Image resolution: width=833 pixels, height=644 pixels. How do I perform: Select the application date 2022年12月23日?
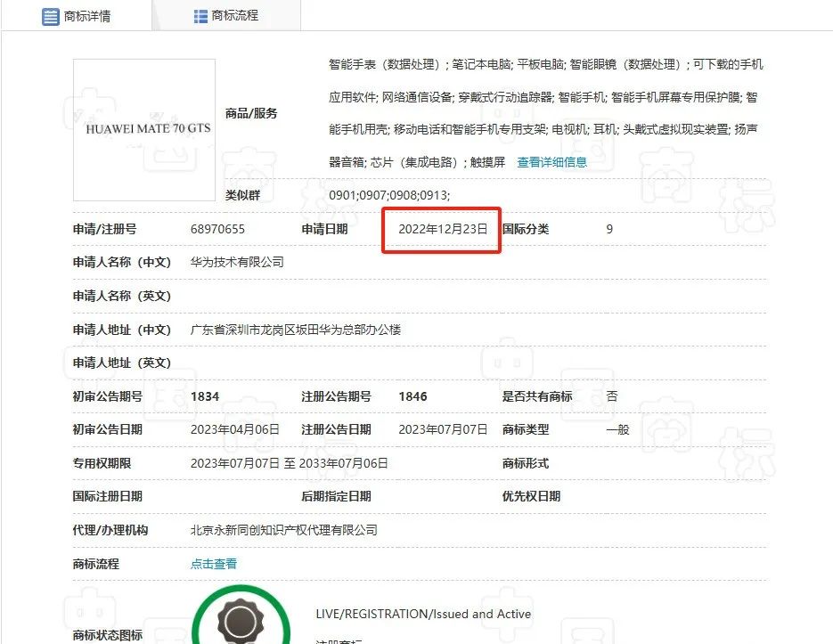click(x=443, y=229)
